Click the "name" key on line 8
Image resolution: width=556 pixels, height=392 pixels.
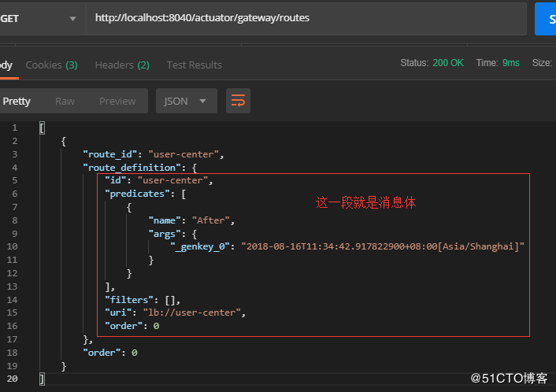click(165, 220)
